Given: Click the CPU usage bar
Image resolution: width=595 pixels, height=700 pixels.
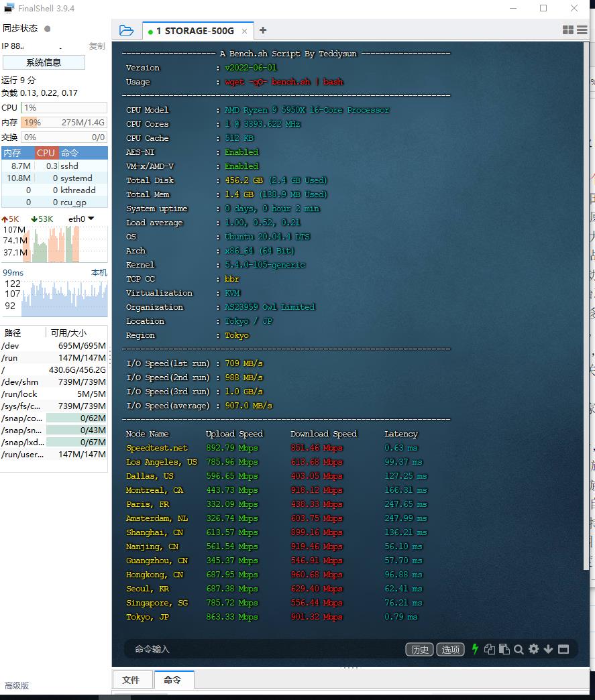Looking at the screenshot, I should [64, 107].
